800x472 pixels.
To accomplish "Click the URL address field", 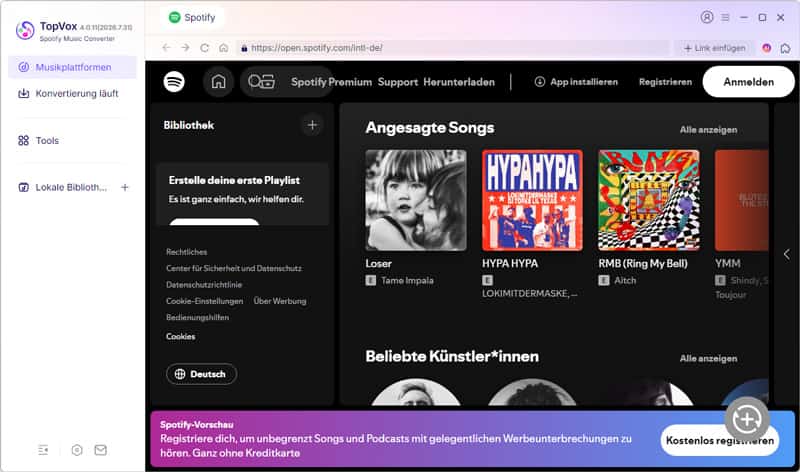I will 453,47.
